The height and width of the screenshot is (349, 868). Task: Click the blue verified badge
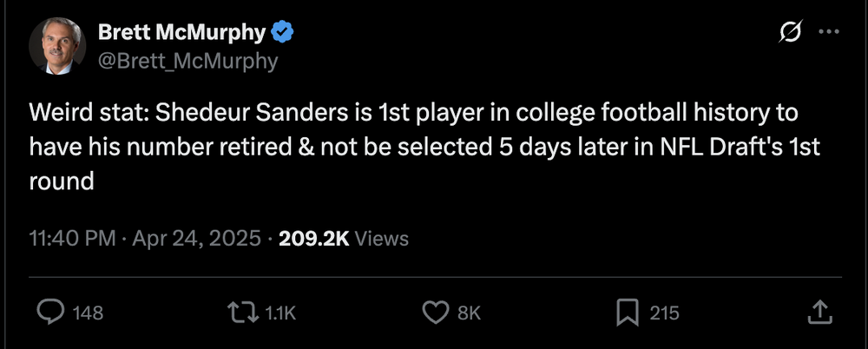283,32
